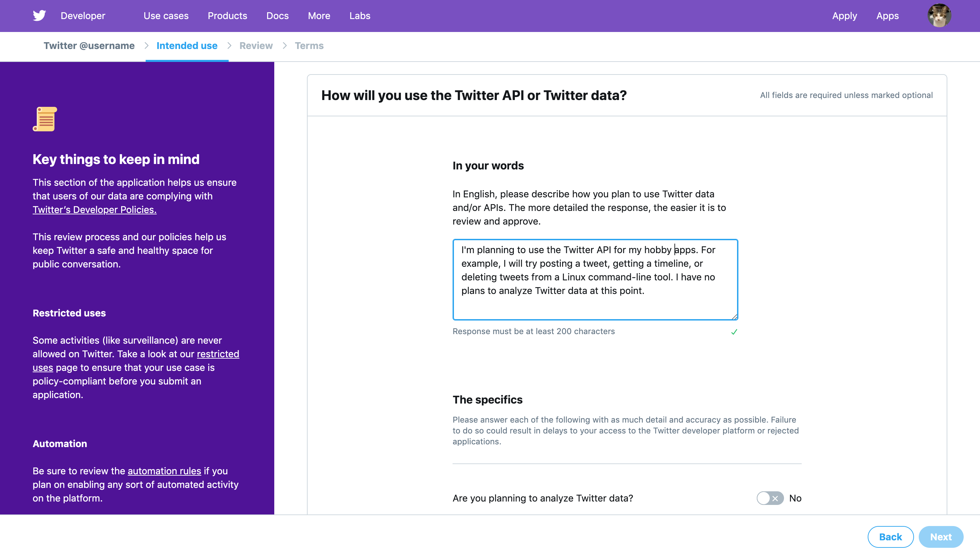980x558 pixels.
Task: Click the chevron after Twitter @username breadcrumb
Action: coord(146,46)
